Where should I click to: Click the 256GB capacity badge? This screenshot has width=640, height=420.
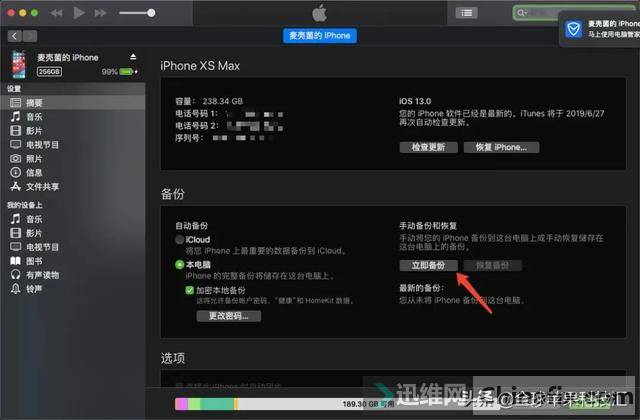click(49, 71)
